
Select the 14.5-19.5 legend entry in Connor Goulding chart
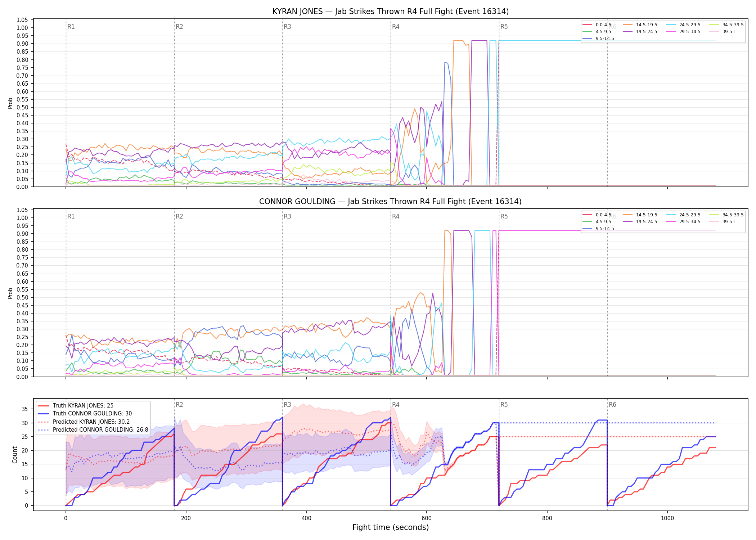point(640,215)
